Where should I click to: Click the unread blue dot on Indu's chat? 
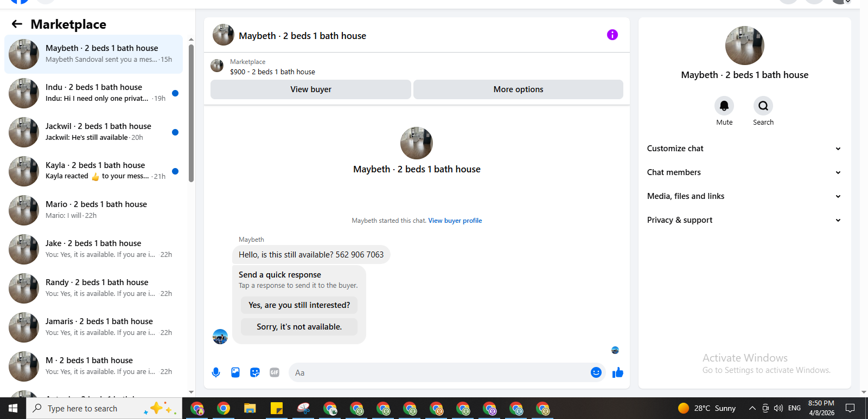pyautogui.click(x=175, y=93)
